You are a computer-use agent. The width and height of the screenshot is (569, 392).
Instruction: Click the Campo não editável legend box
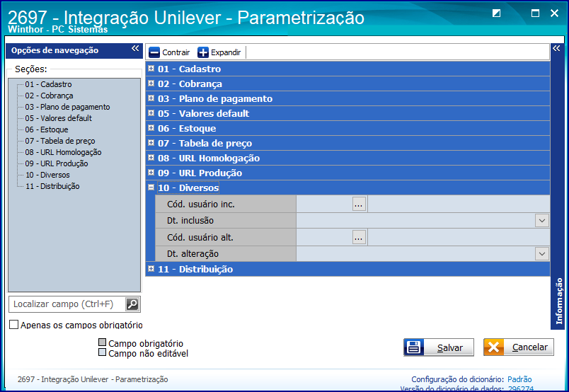[x=103, y=352]
